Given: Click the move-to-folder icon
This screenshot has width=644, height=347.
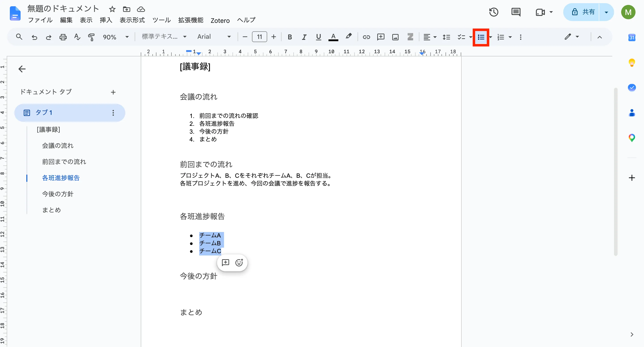Looking at the screenshot, I should pos(126,9).
